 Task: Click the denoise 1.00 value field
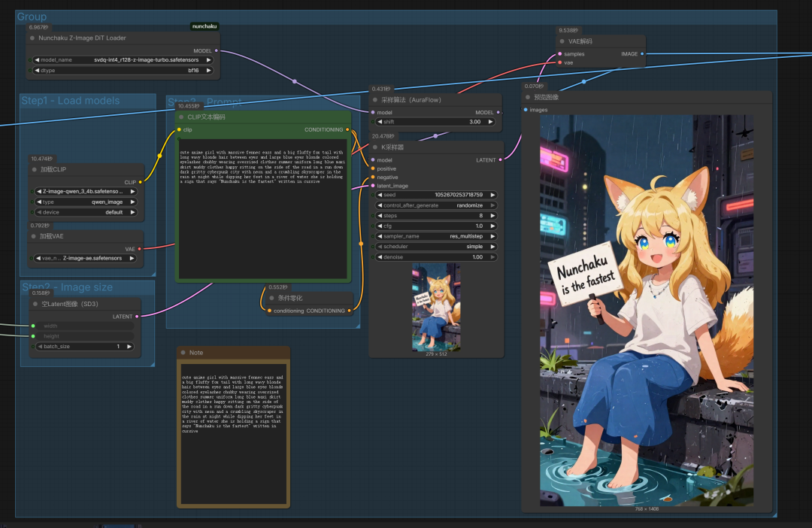click(x=436, y=257)
